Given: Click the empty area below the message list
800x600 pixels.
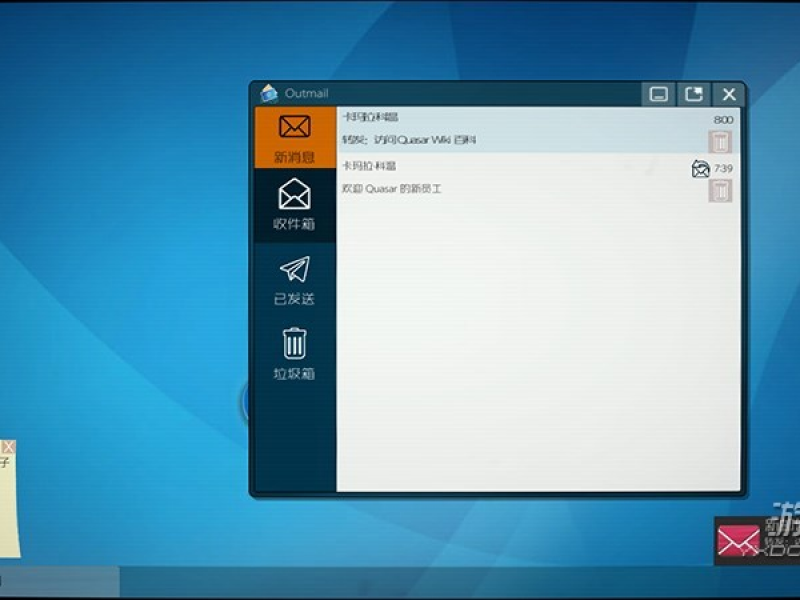Looking at the screenshot, I should click(538, 350).
